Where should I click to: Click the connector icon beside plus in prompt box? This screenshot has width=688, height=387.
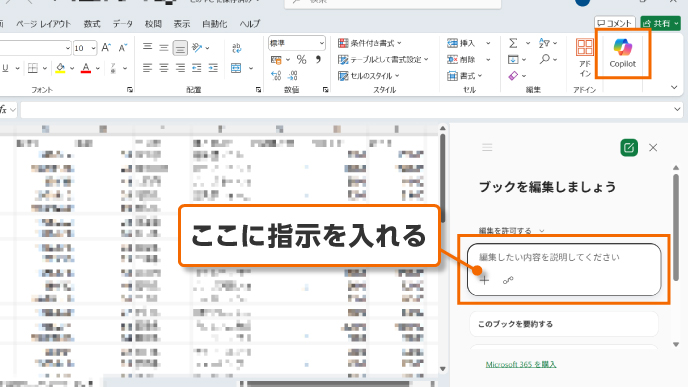pyautogui.click(x=508, y=280)
